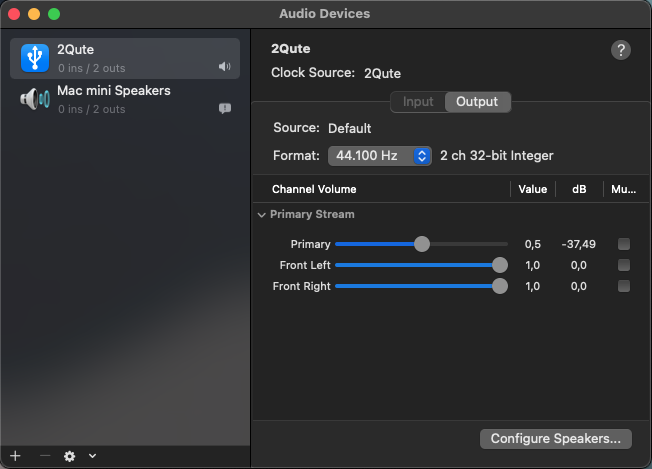652x469 pixels.
Task: Click the Primary dB value -37,49
Action: click(x=578, y=244)
